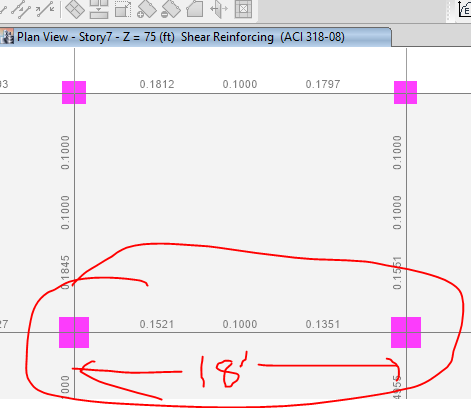Click the dashed rectangle with arrow icon
Viewport: 471px width, 408px height.
coord(123,9)
